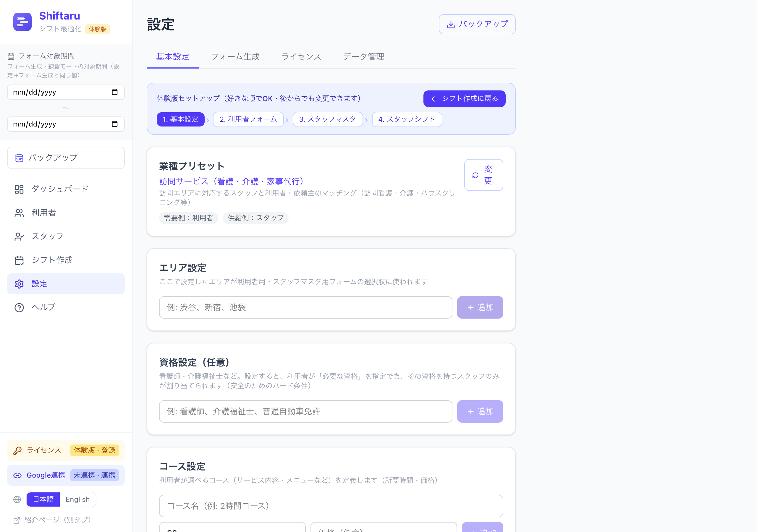Click the external link icon for 紹介ページ
Viewport: 757px width, 532px height.
tap(17, 520)
